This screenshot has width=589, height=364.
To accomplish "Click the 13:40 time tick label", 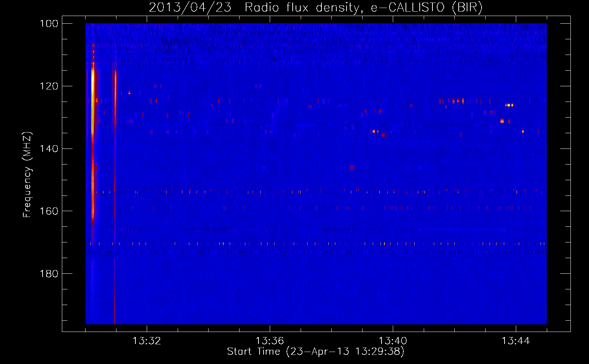I will click(x=393, y=341).
